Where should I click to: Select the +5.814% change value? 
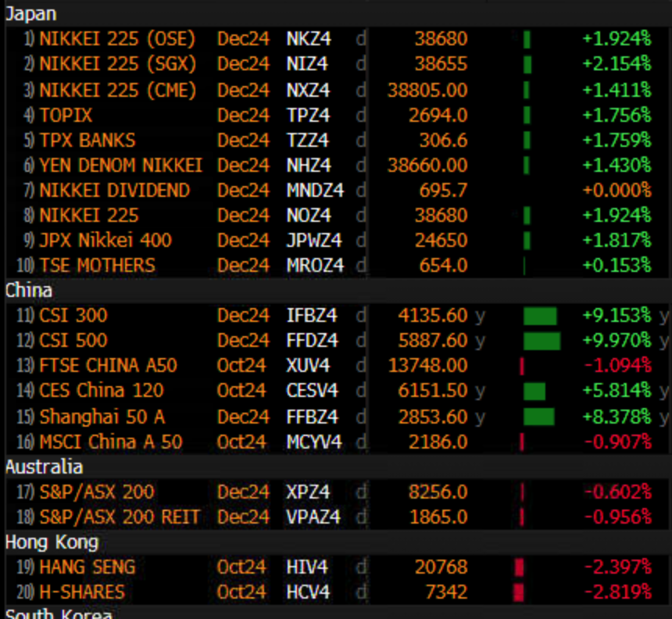tap(617, 391)
